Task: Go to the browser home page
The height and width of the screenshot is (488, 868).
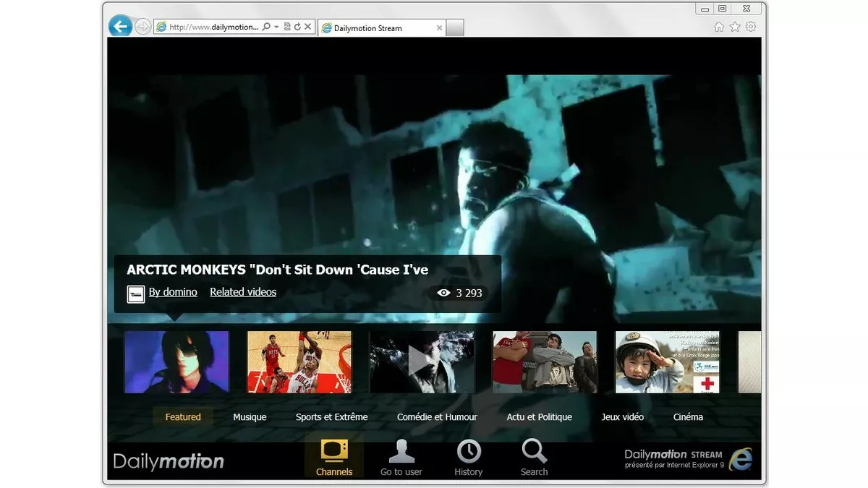Action: (x=719, y=26)
